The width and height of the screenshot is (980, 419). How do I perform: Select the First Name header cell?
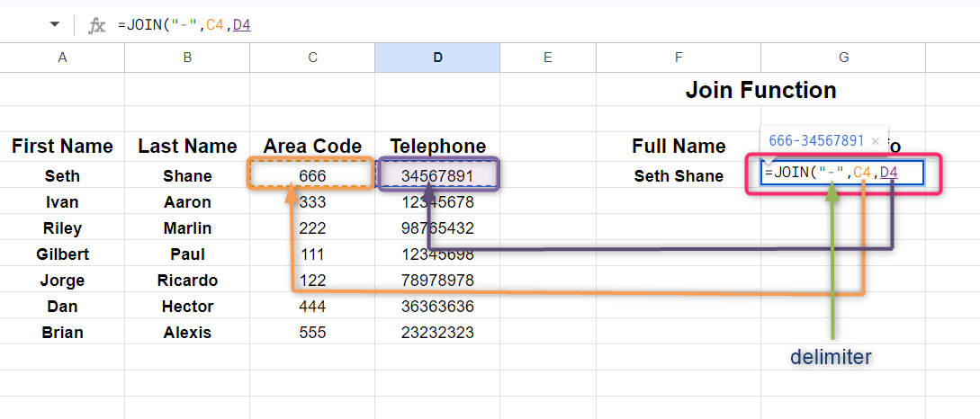62,147
